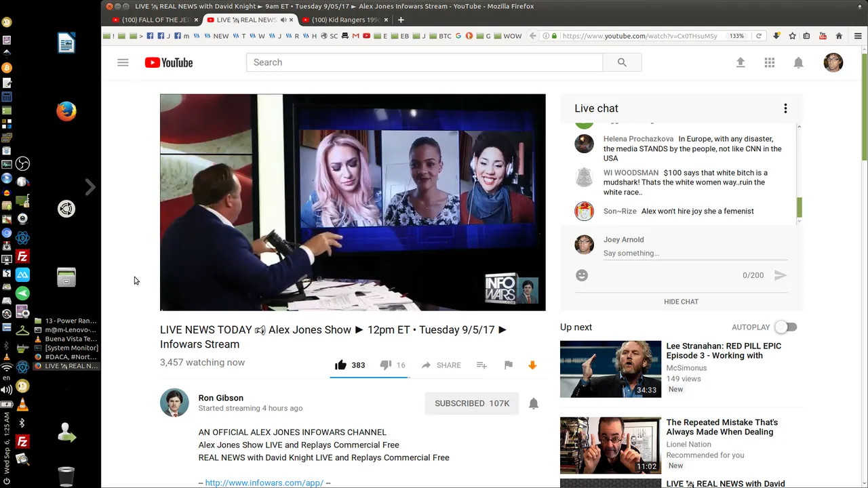
Task: Open a new Firefox tab with plus
Action: [401, 20]
